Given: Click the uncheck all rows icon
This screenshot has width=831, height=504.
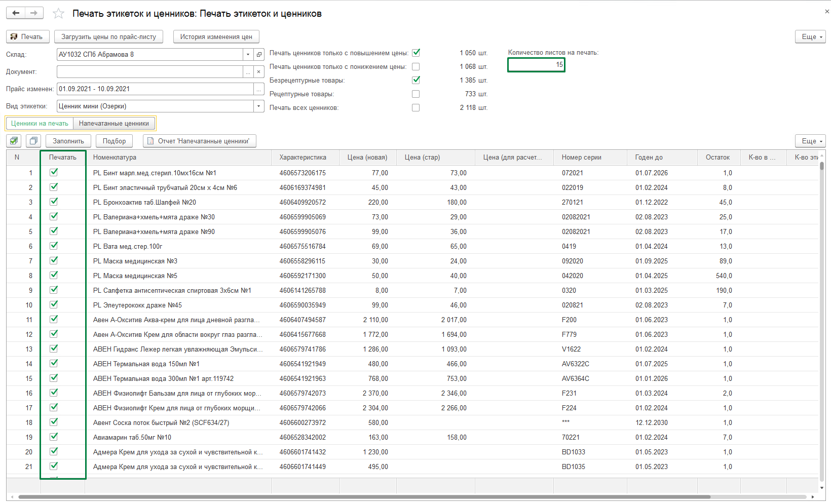Looking at the screenshot, I should click(x=33, y=141).
